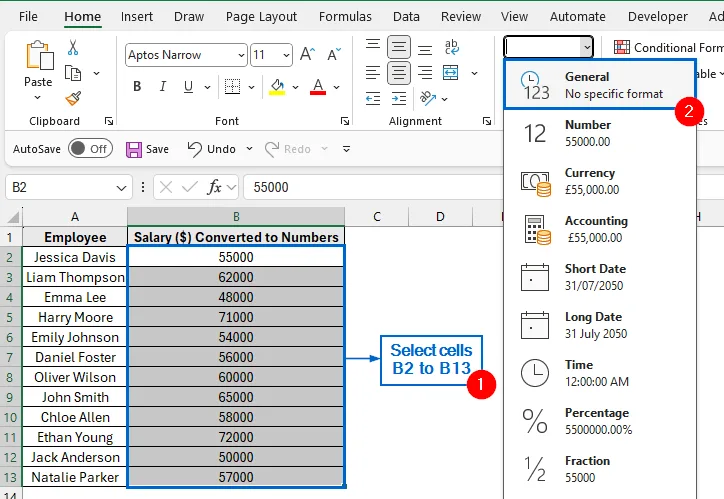This screenshot has height=499, width=724.
Task: Click the Paste clipboard icon
Action: [x=39, y=55]
